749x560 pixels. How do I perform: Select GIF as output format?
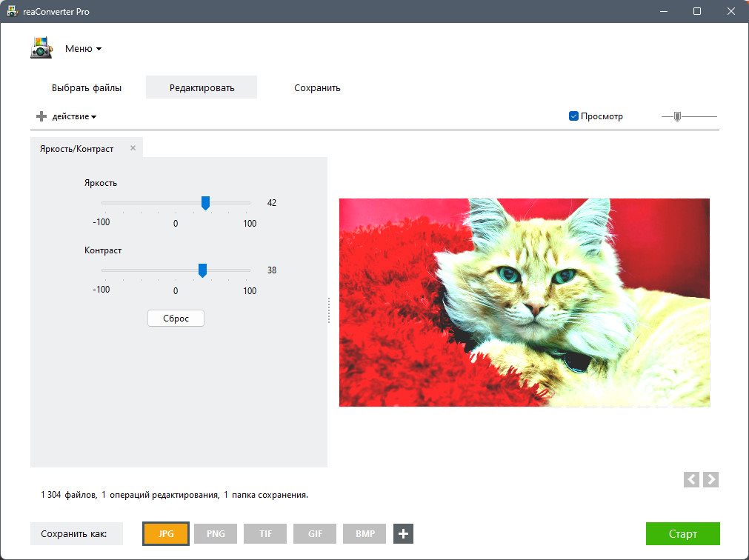[315, 534]
